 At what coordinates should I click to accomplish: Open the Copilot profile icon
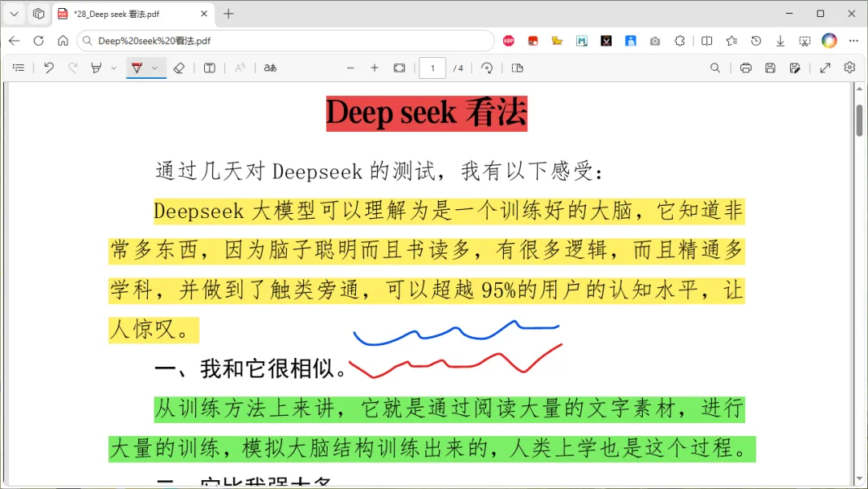[829, 40]
